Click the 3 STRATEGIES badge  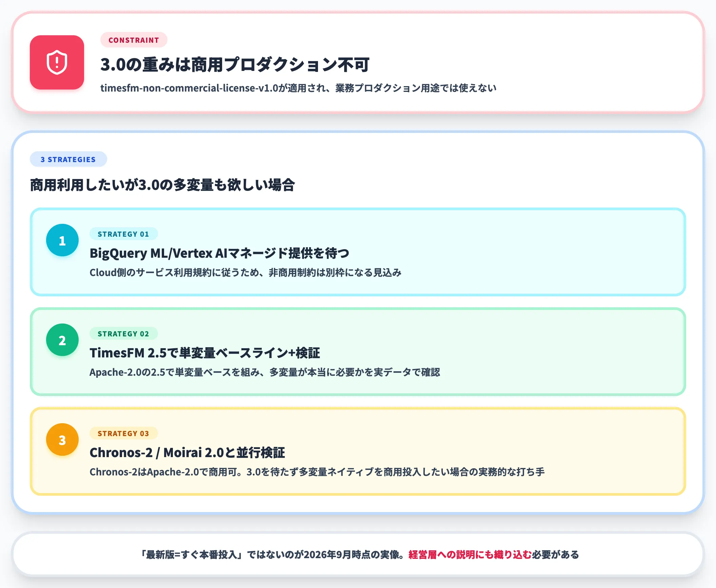[68, 159]
